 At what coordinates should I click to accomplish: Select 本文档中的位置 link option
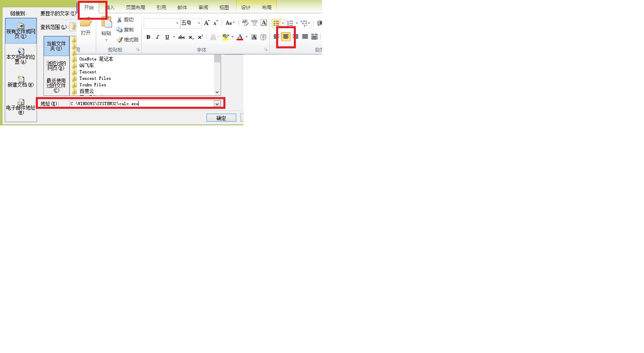click(21, 56)
